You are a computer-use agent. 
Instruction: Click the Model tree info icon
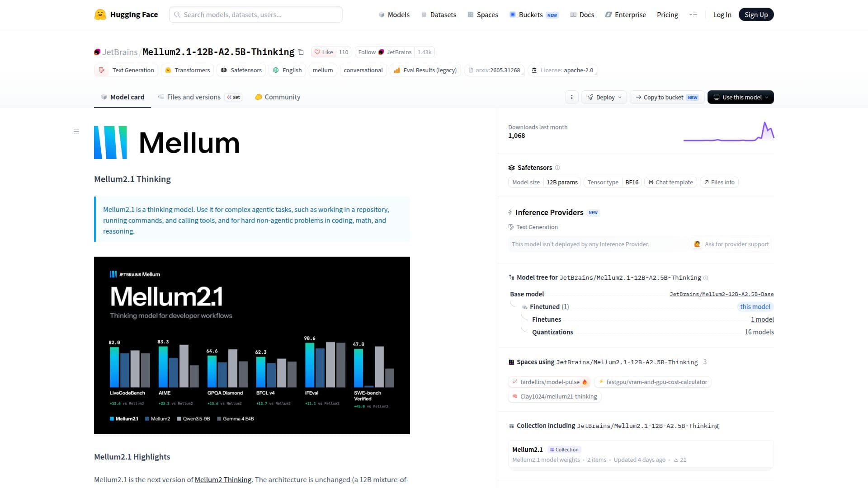point(706,278)
